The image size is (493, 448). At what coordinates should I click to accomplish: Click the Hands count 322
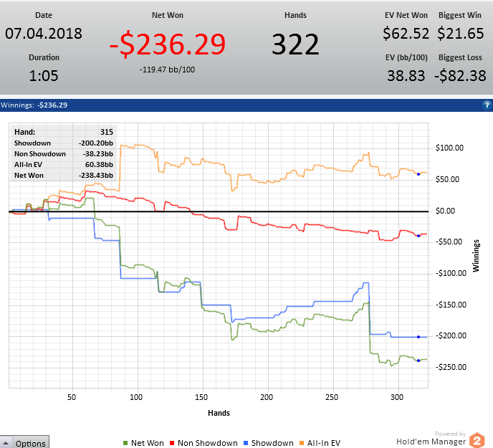[295, 44]
